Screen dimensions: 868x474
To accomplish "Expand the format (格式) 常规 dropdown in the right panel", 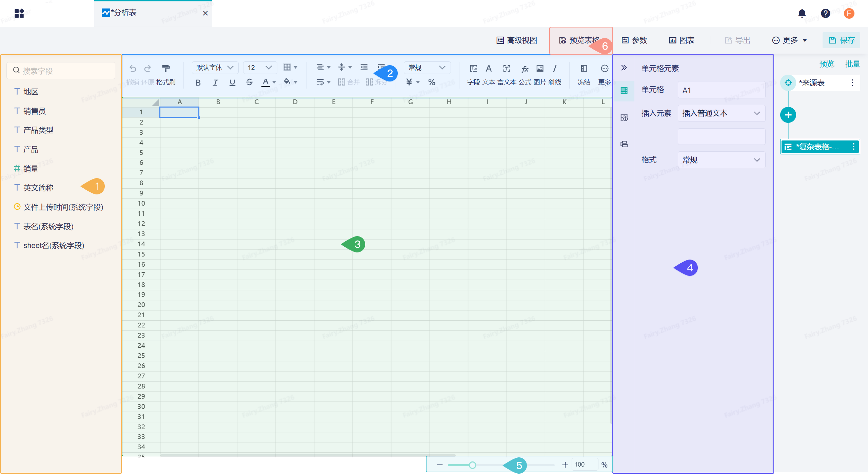I will 721,160.
